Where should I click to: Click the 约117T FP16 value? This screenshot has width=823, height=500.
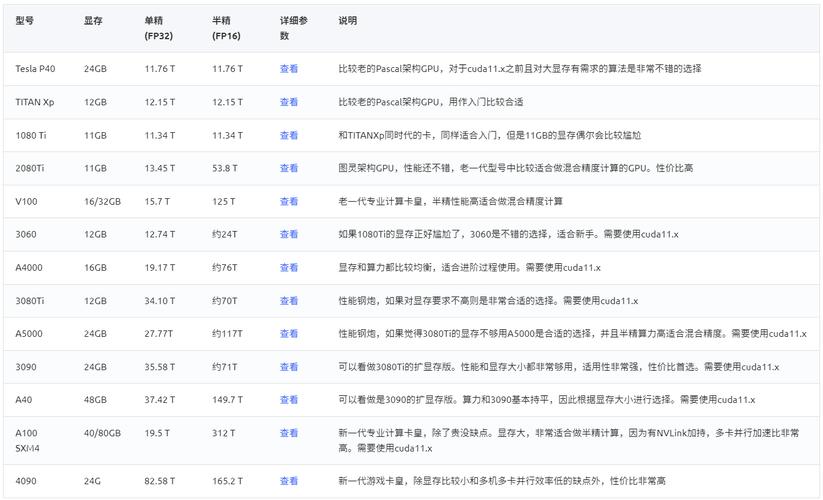point(227,334)
